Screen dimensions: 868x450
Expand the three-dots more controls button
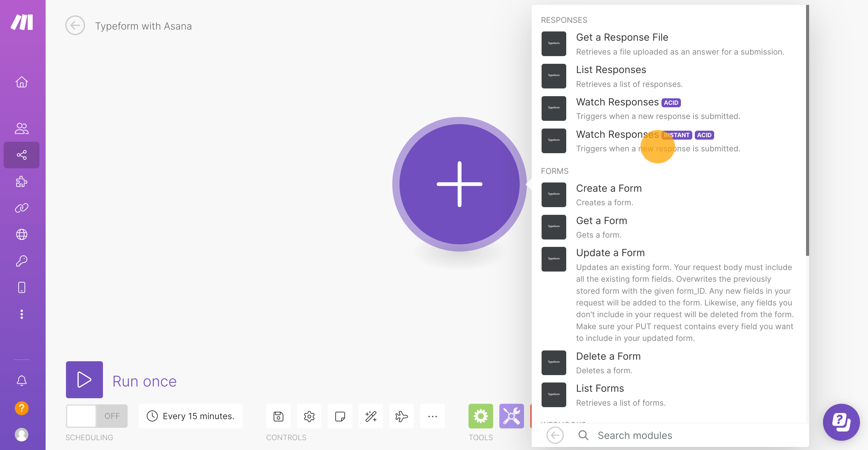432,416
